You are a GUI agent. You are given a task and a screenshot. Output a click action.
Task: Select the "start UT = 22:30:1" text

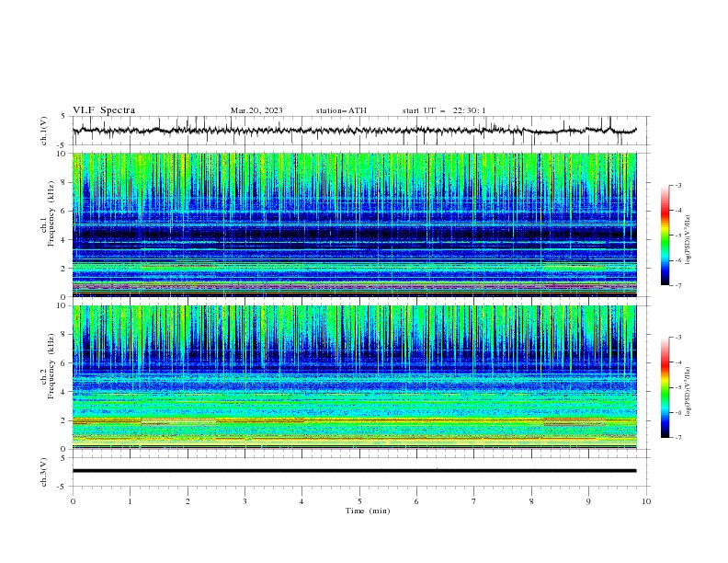pyautogui.click(x=444, y=110)
